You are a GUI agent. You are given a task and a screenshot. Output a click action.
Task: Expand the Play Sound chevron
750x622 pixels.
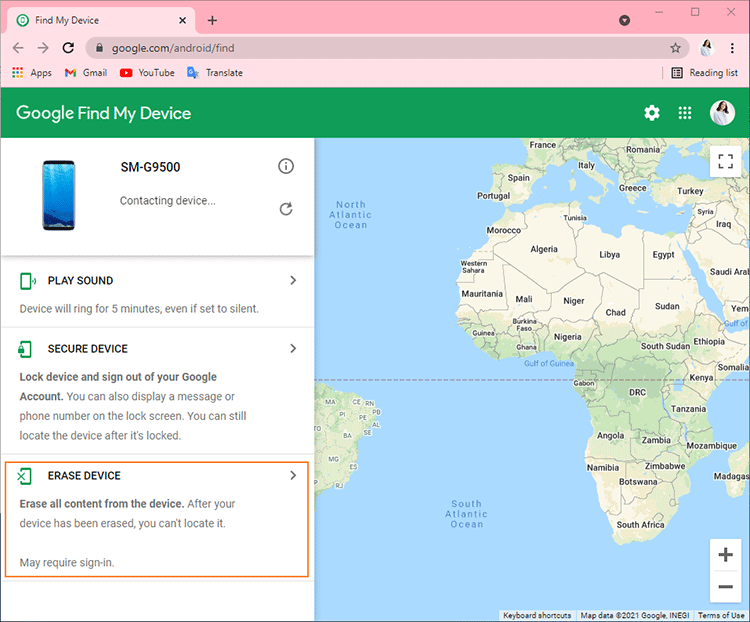click(x=293, y=280)
